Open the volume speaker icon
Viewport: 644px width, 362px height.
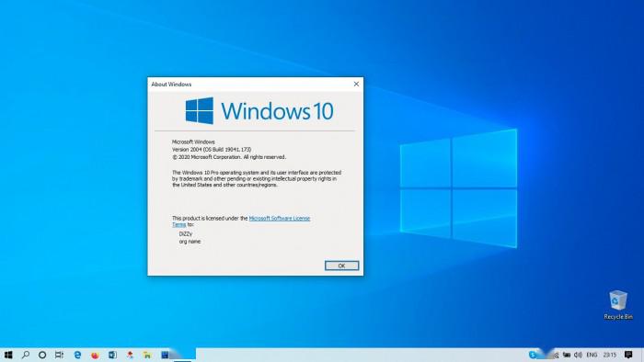pos(579,355)
